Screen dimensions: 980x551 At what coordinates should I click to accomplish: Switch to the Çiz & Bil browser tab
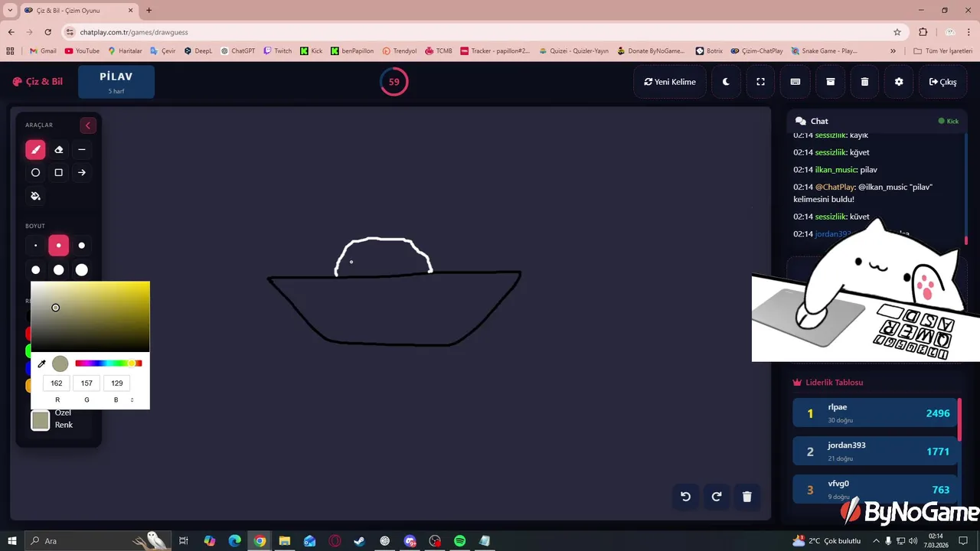(78, 11)
